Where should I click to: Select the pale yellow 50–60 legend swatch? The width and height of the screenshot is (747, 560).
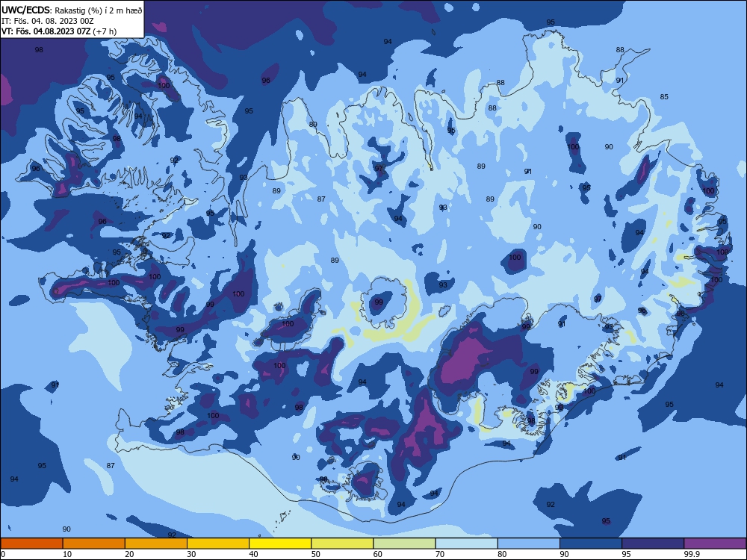pos(343,544)
